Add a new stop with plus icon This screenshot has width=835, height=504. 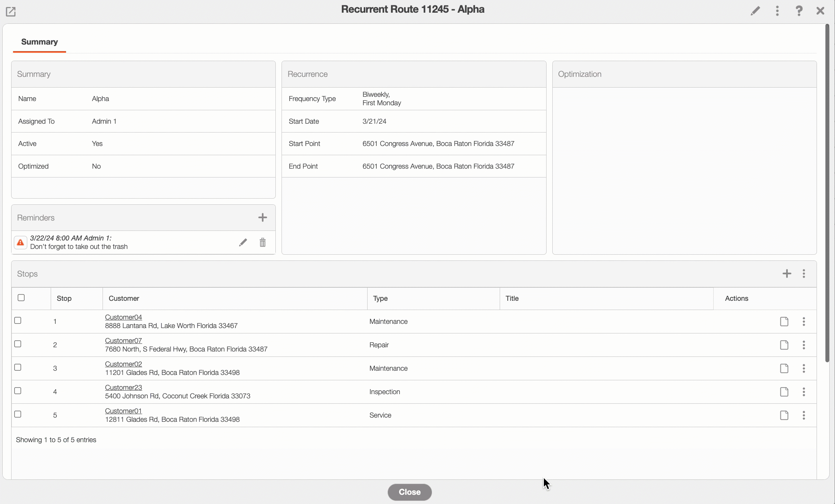click(787, 274)
